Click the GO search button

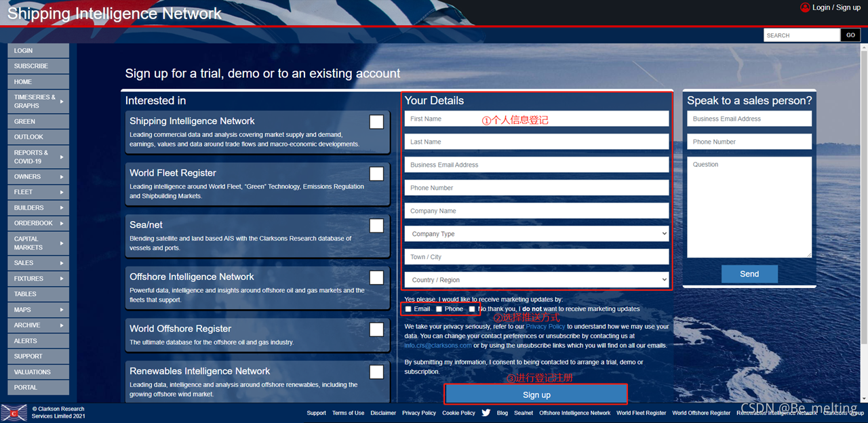point(851,35)
